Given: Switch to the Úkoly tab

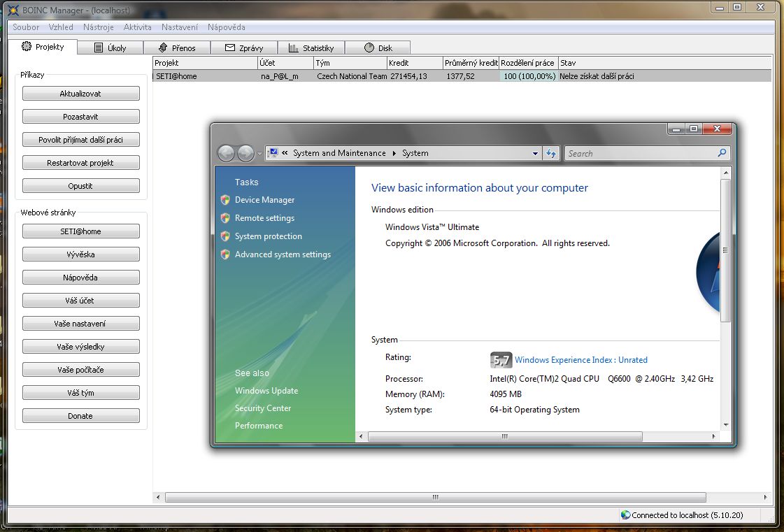Looking at the screenshot, I should pos(111,48).
